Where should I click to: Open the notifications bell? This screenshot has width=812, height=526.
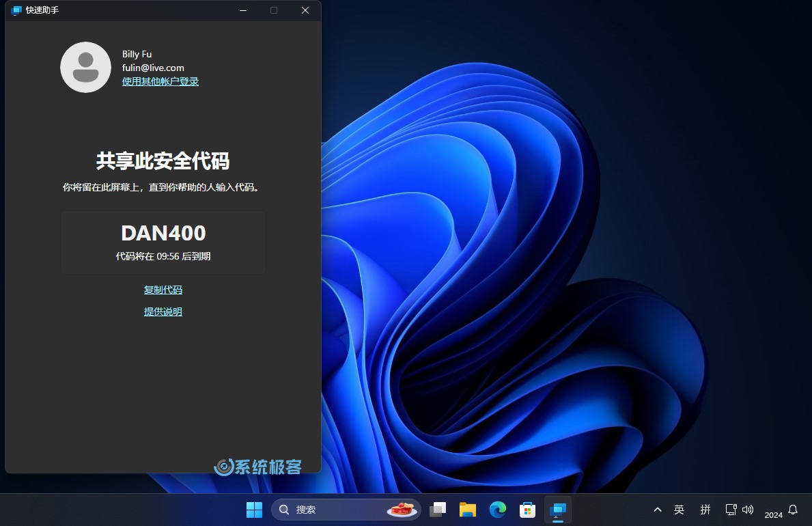[792, 510]
